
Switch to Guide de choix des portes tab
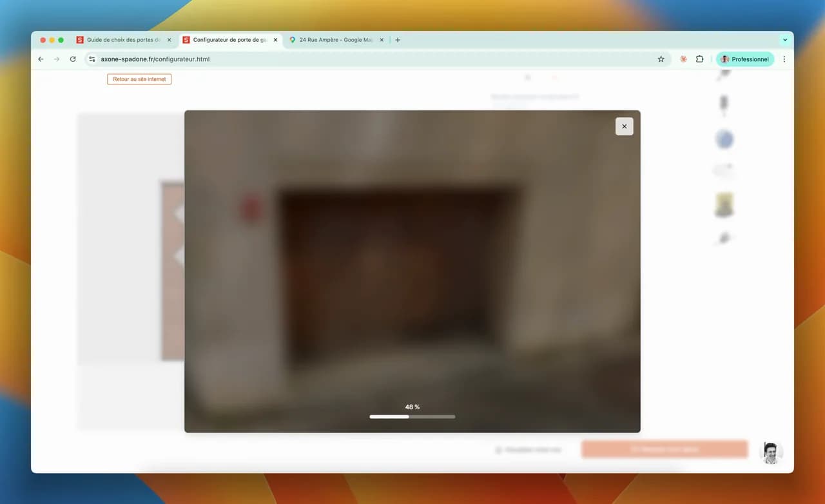coord(124,40)
